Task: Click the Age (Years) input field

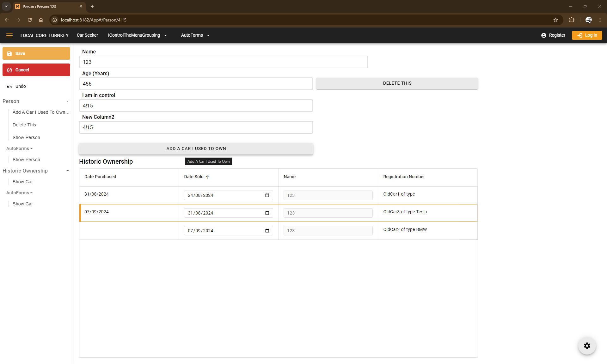Action: coord(196,84)
